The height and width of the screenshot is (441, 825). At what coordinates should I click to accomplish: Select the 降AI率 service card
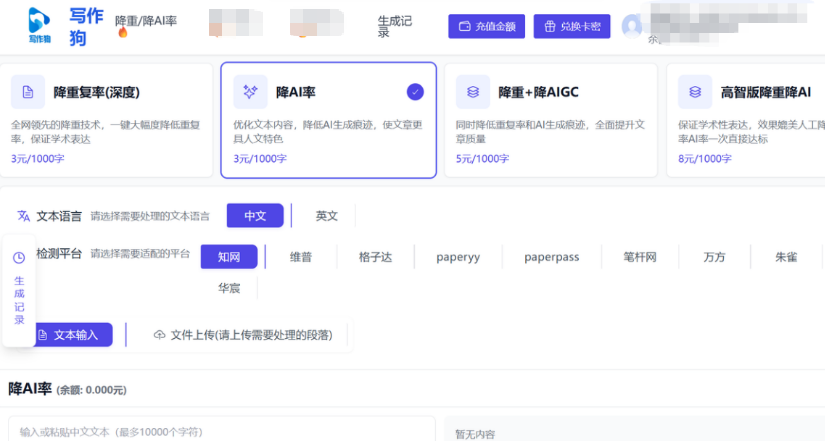pos(328,120)
